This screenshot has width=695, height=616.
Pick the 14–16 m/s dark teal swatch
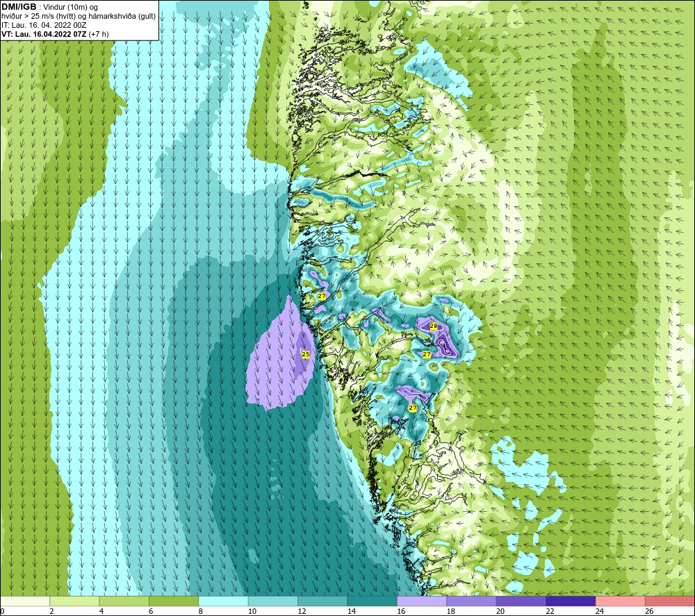pos(373,601)
